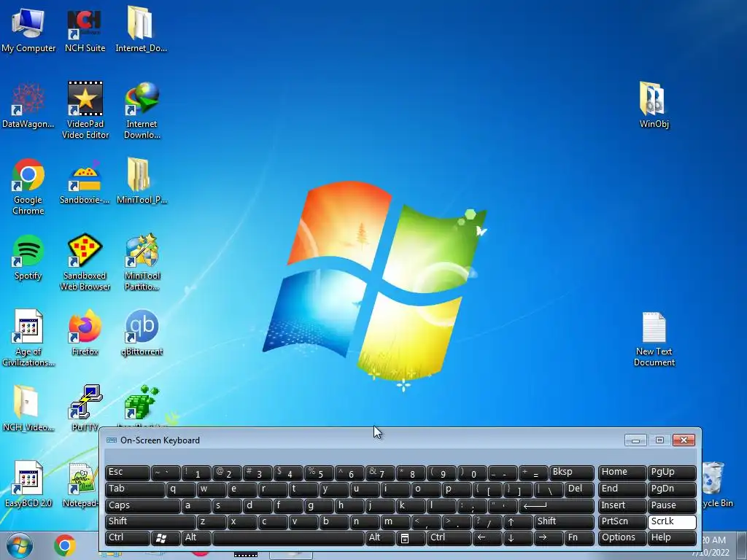The height and width of the screenshot is (560, 747).
Task: Open Google Chrome from the taskbar
Action: [65, 545]
